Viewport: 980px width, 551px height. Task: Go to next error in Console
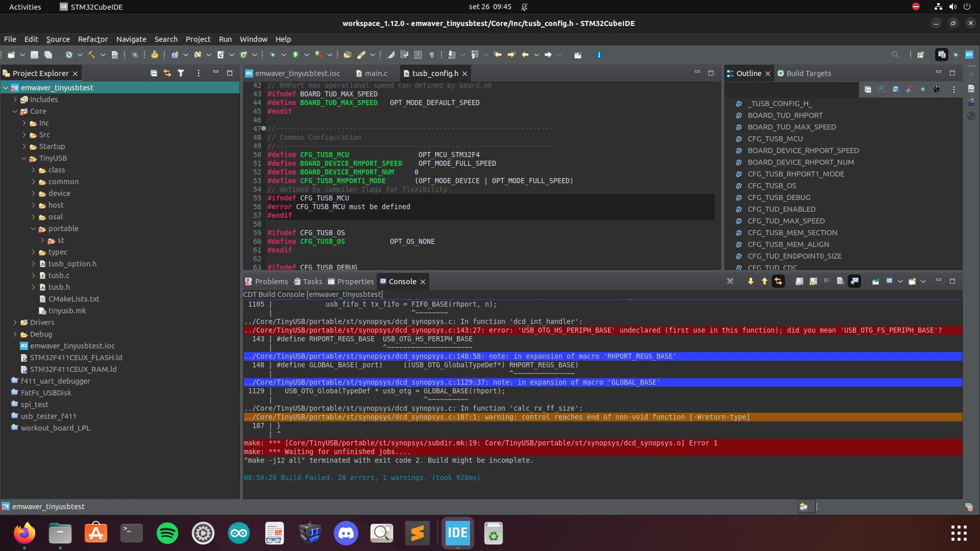point(750,281)
